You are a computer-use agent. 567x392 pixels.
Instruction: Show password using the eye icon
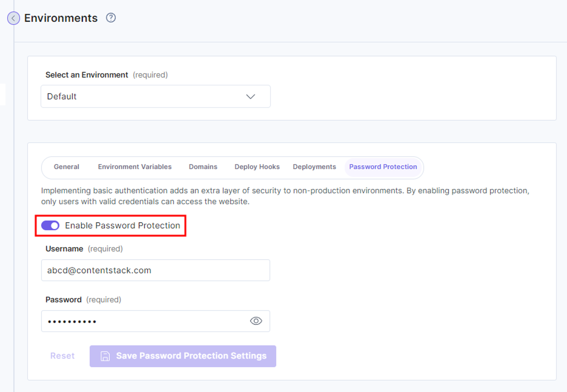point(256,321)
